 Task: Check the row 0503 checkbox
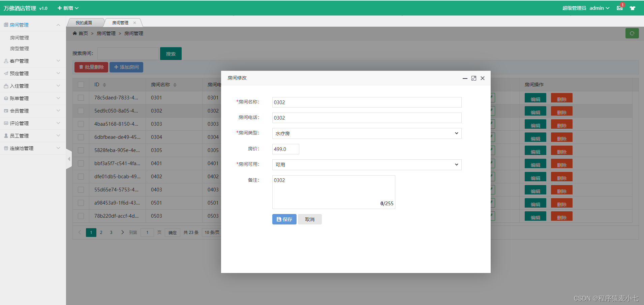pyautogui.click(x=81, y=216)
